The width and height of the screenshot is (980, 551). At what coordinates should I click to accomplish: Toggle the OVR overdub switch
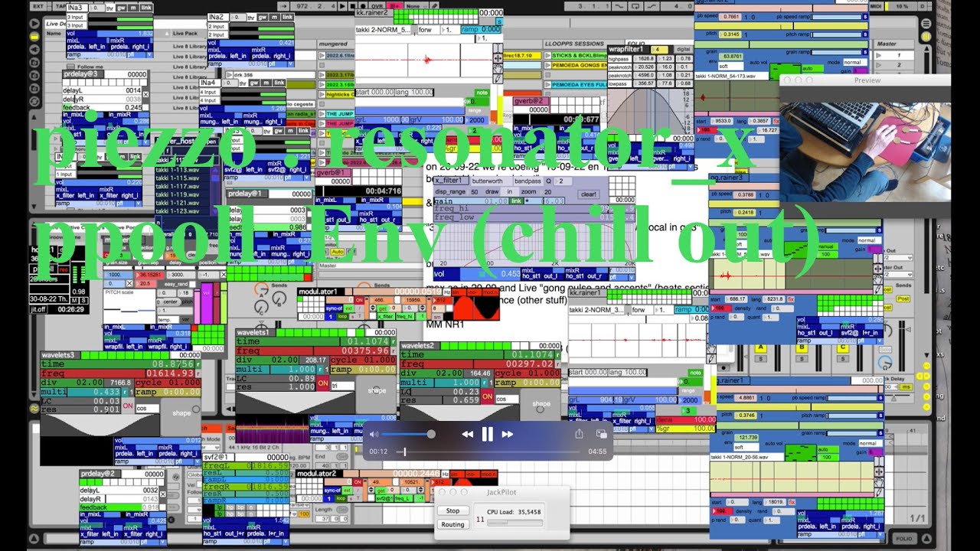tap(376, 6)
